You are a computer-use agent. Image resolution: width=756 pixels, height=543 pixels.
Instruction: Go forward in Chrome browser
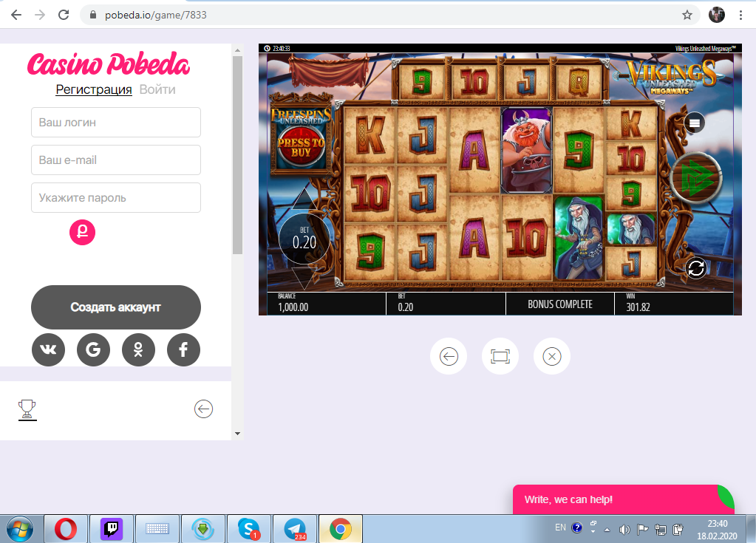[x=40, y=15]
